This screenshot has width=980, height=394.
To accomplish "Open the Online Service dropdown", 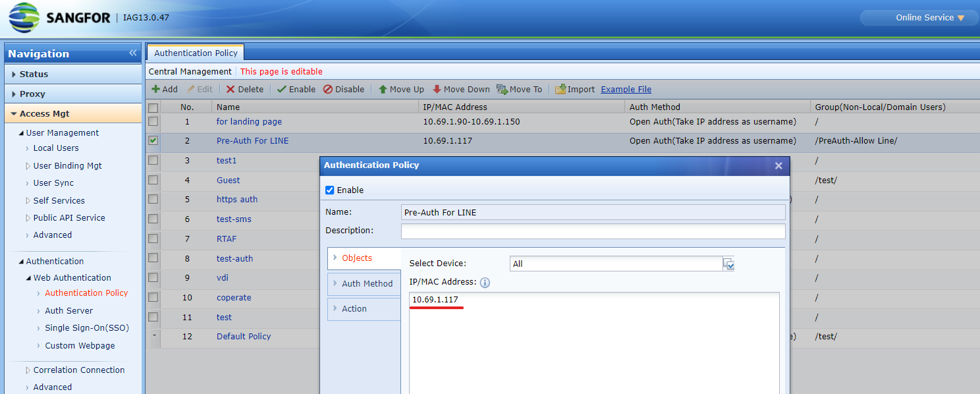I will [929, 18].
